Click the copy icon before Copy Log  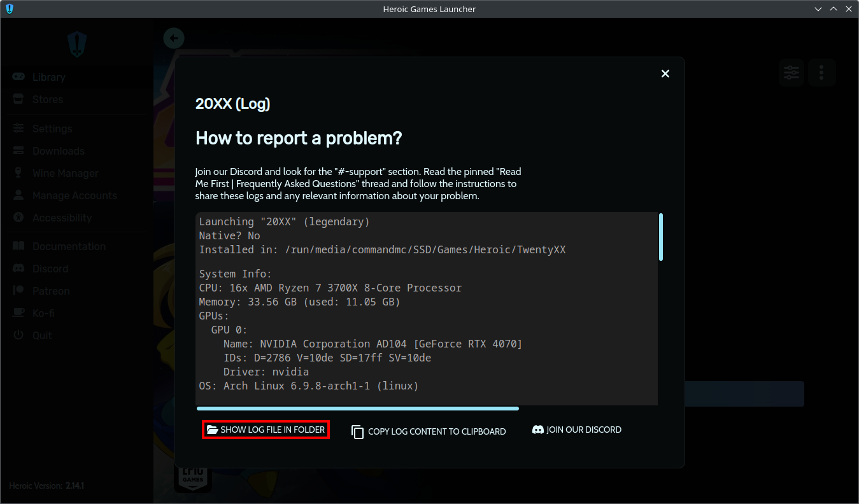point(357,431)
